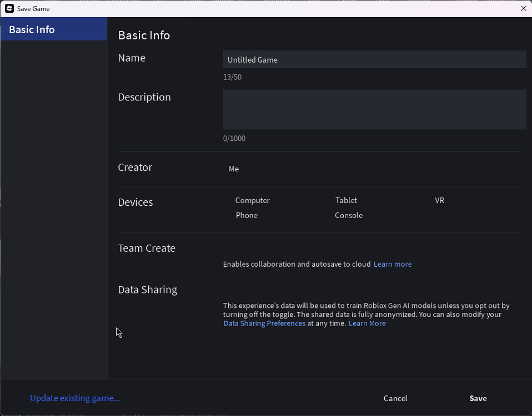Click the 13/50 character counter under Name
This screenshot has width=532, height=416.
pyautogui.click(x=232, y=77)
